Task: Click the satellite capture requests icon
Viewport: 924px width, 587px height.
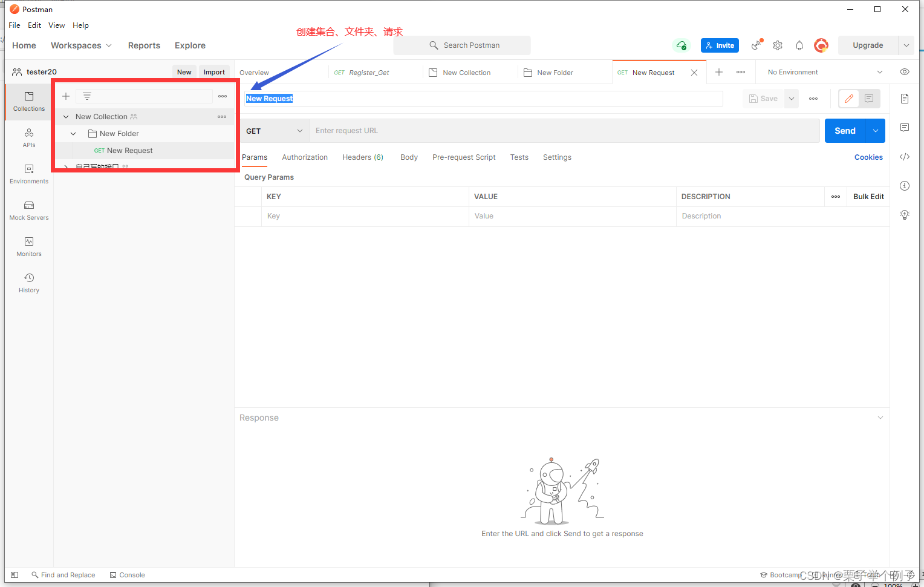Action: coord(757,45)
